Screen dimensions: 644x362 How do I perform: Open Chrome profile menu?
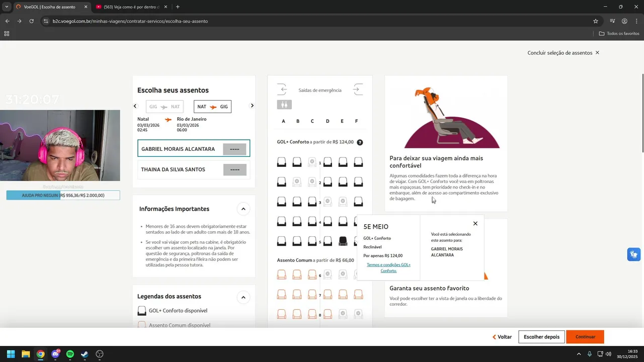click(x=624, y=21)
